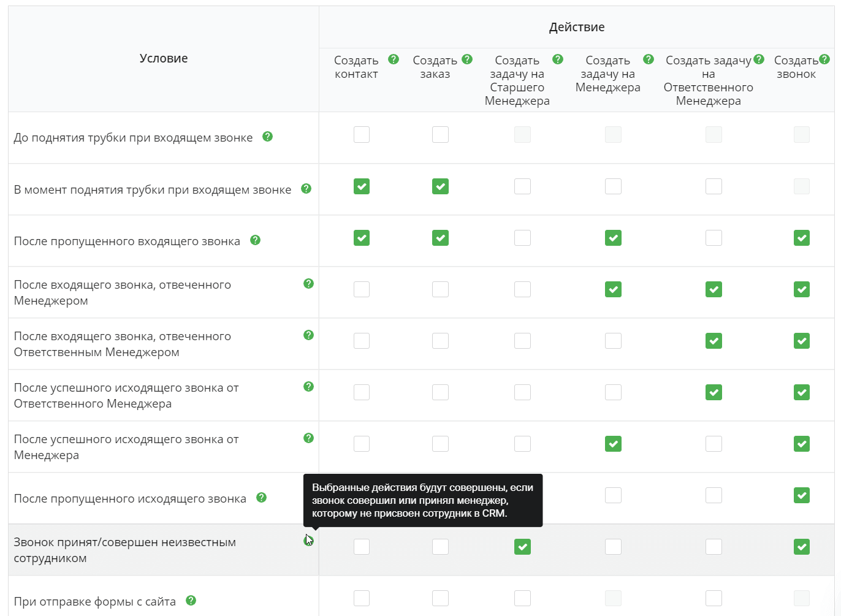
Task: Click the "Действие" header text
Action: [x=577, y=27]
